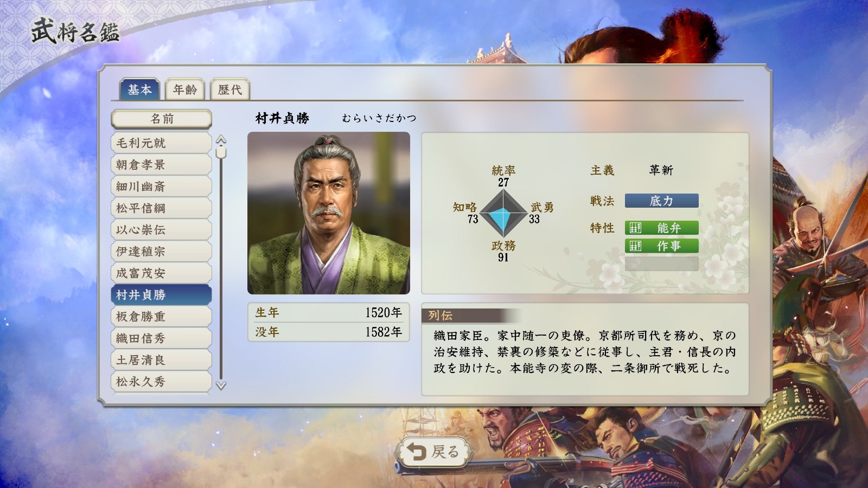Go back with the 戻る button

(435, 452)
